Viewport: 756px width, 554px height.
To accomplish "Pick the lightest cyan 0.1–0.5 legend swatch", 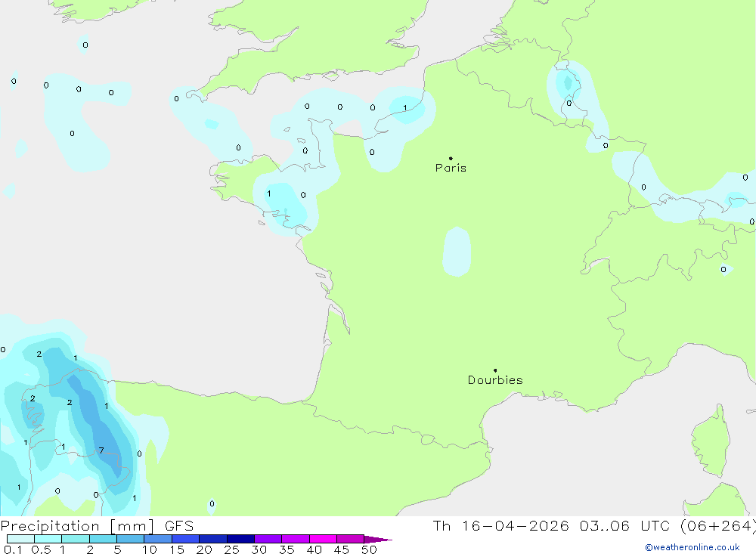I will coord(20,539).
